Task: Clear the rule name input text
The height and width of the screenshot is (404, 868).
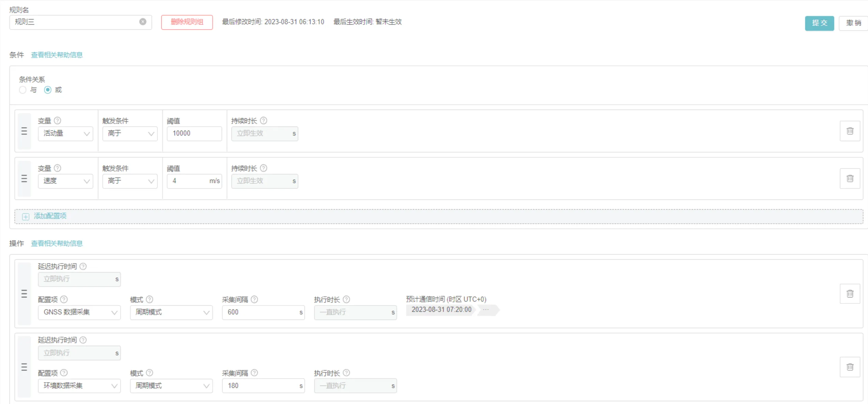Action: click(x=143, y=22)
